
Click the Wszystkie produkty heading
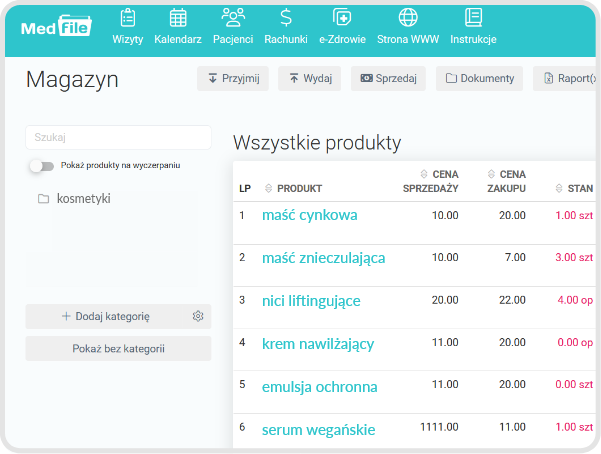click(317, 143)
